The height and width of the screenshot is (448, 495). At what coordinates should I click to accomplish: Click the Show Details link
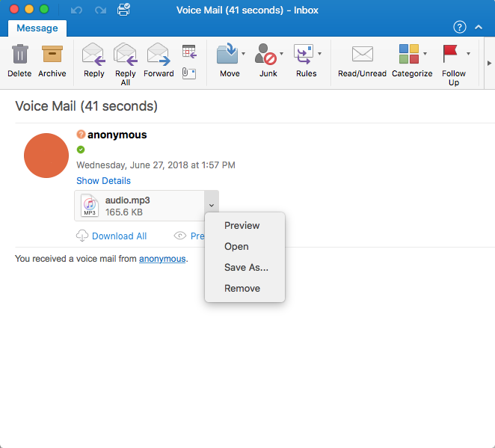[x=103, y=181]
